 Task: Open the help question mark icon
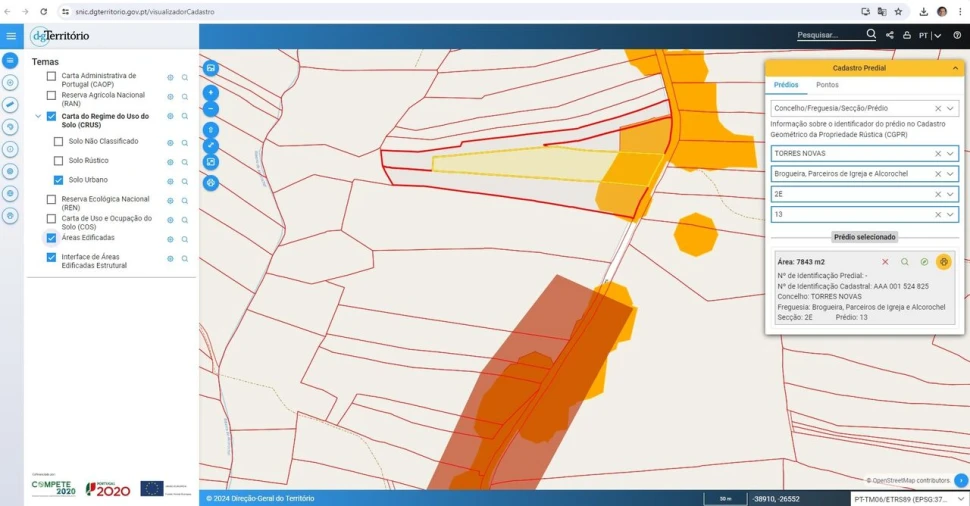(x=957, y=36)
